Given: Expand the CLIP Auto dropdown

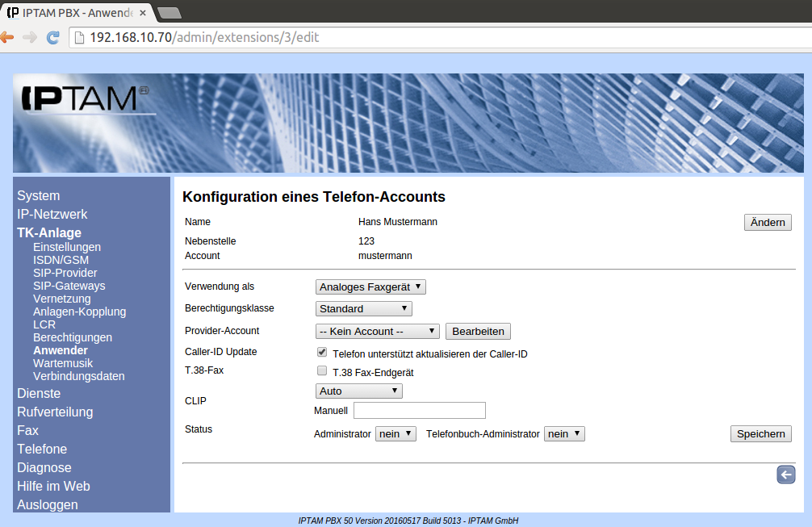Looking at the screenshot, I should pyautogui.click(x=358, y=391).
